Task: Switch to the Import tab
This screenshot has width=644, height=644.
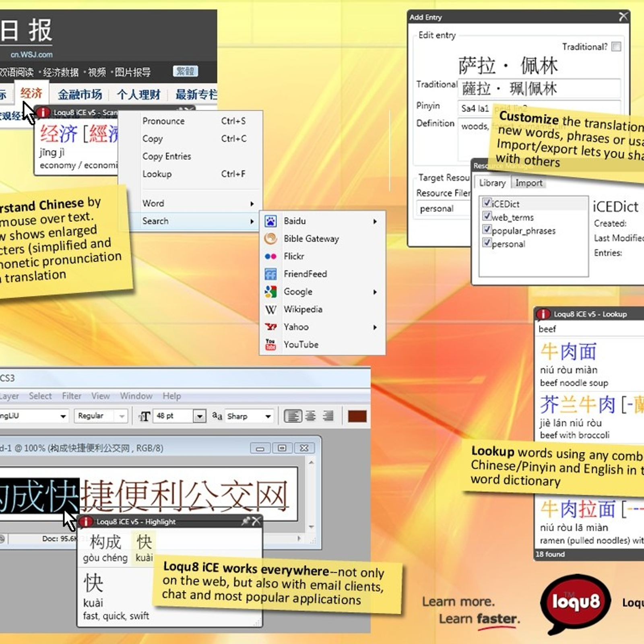Action: point(529,183)
